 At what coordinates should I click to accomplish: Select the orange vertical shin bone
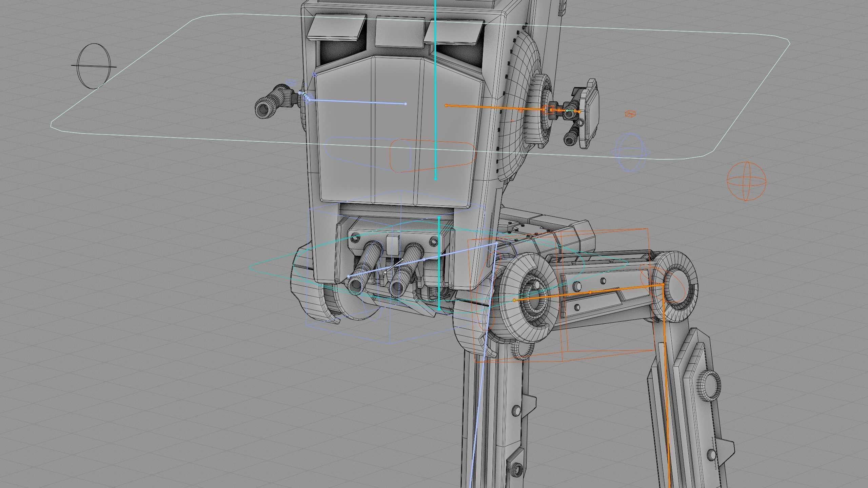667,386
